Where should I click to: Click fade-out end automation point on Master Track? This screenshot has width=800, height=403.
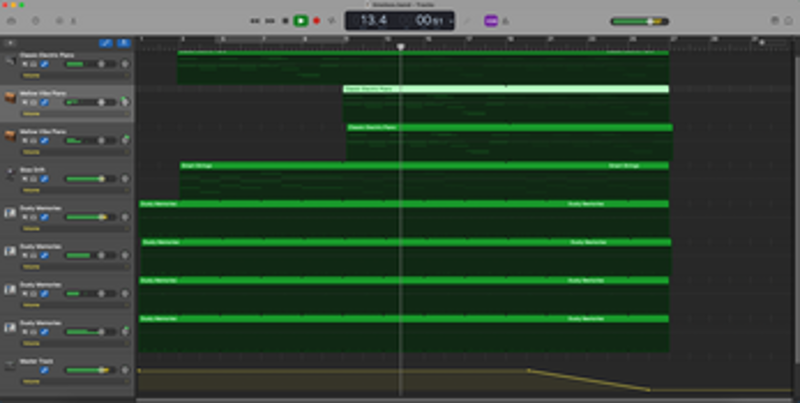point(649,390)
